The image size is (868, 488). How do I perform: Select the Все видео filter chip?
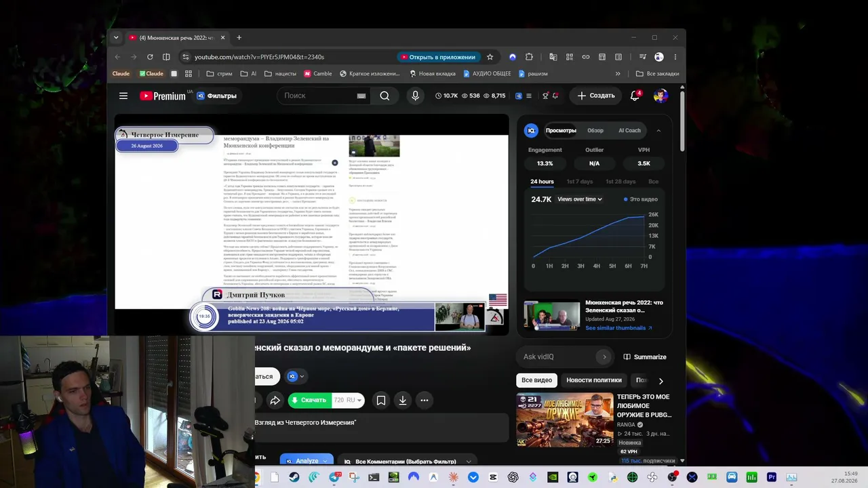536,380
